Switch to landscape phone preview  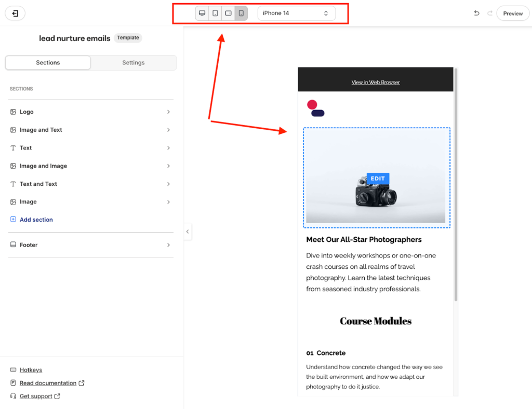[x=228, y=13]
